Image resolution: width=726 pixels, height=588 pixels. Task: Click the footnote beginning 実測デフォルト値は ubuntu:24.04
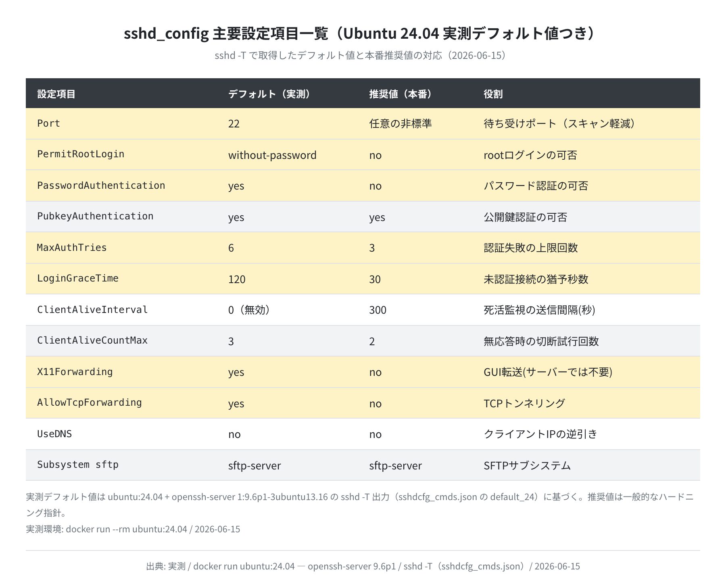click(360, 505)
